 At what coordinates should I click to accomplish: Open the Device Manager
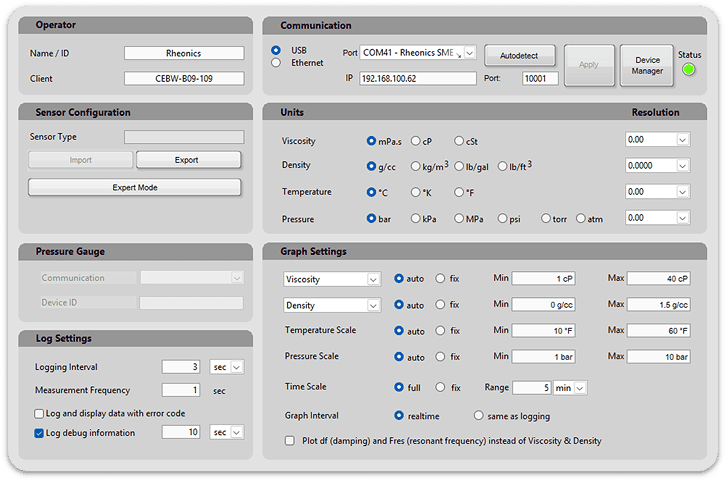[647, 64]
